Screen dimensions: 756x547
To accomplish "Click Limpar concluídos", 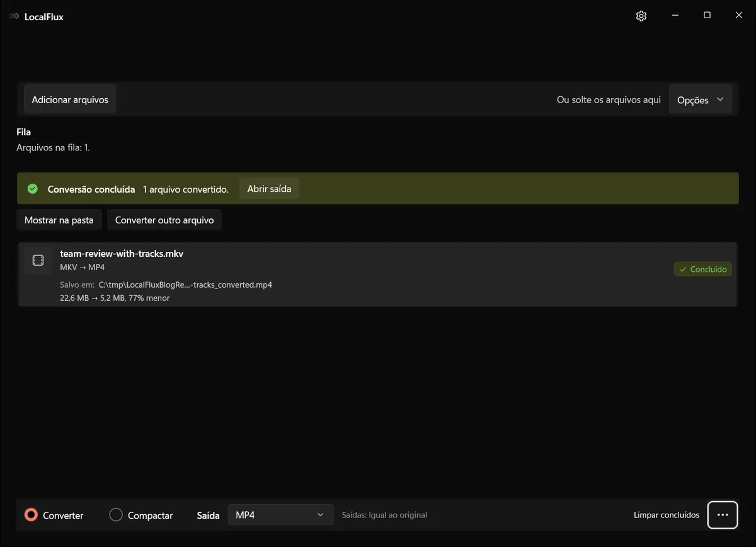I will point(667,515).
